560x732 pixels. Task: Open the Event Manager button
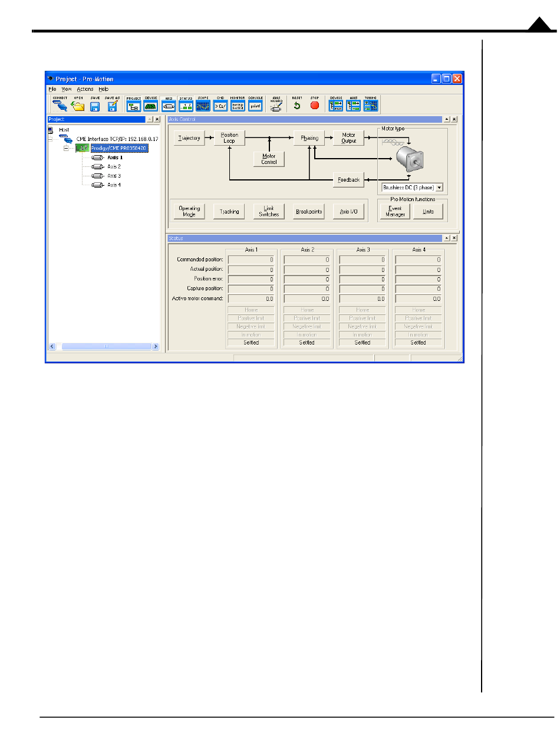point(395,211)
